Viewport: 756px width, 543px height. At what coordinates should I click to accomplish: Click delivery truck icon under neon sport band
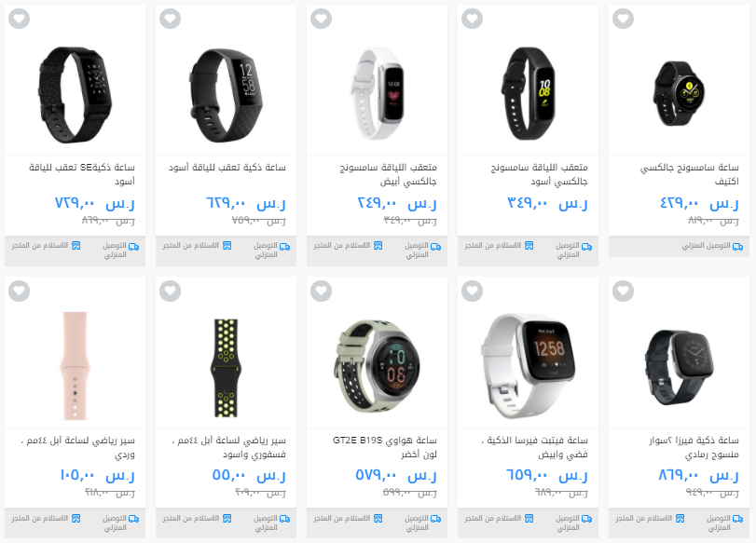(x=285, y=519)
